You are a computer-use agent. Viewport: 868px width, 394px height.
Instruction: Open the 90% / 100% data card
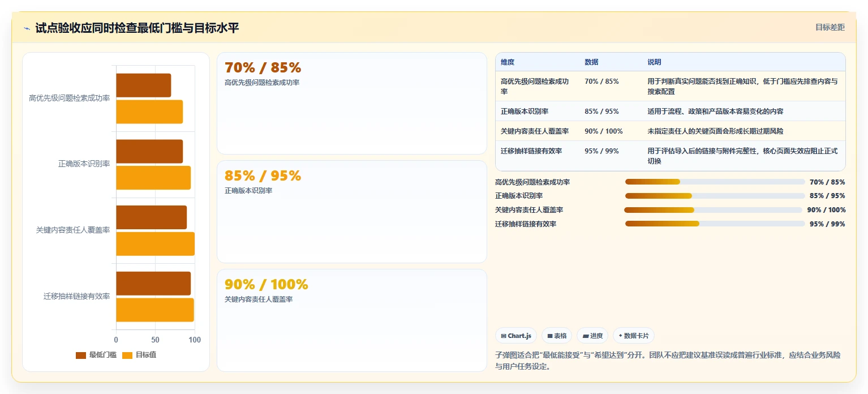(351, 320)
